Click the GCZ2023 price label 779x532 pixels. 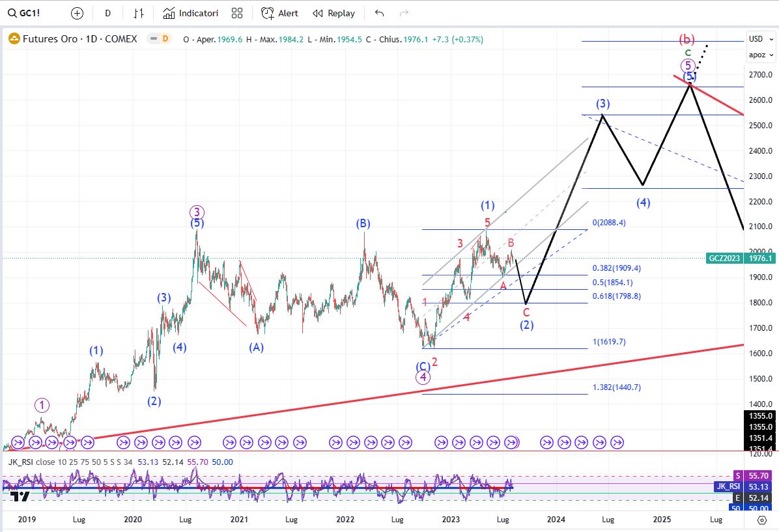(x=724, y=259)
